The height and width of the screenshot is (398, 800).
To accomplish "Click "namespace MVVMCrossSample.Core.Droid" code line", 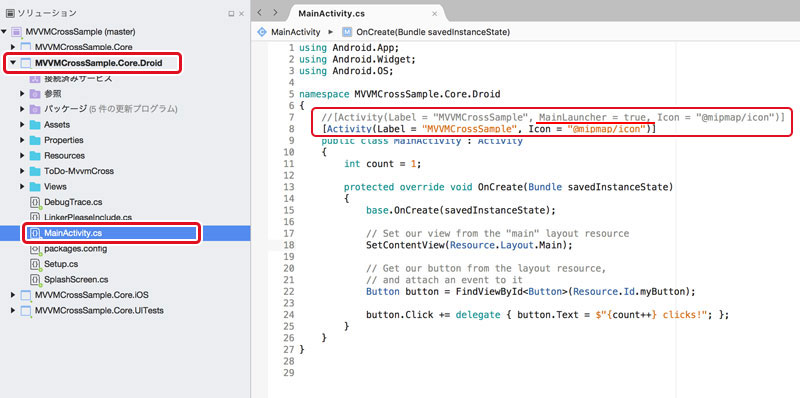I will (x=399, y=94).
